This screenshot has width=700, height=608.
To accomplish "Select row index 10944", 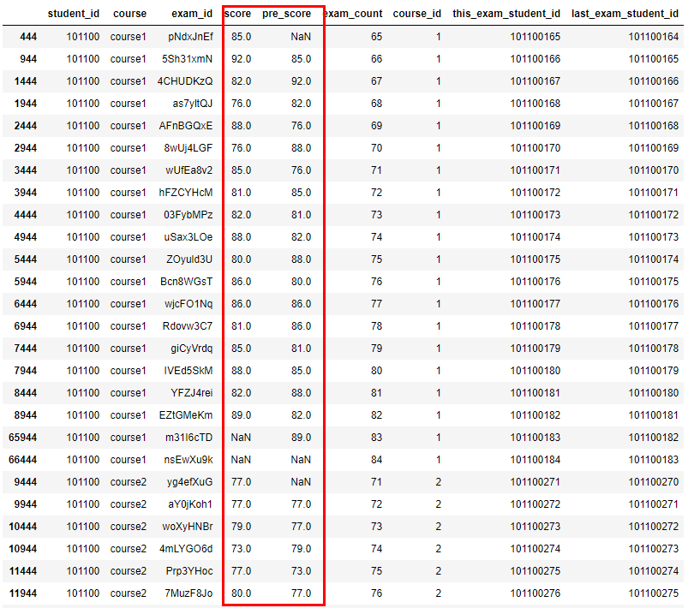I will [23, 550].
